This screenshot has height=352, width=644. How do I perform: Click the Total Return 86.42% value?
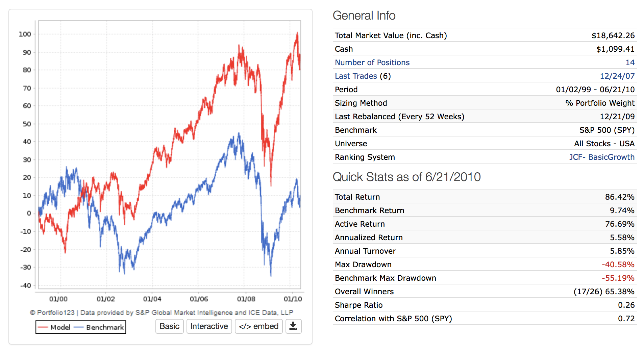pyautogui.click(x=619, y=197)
